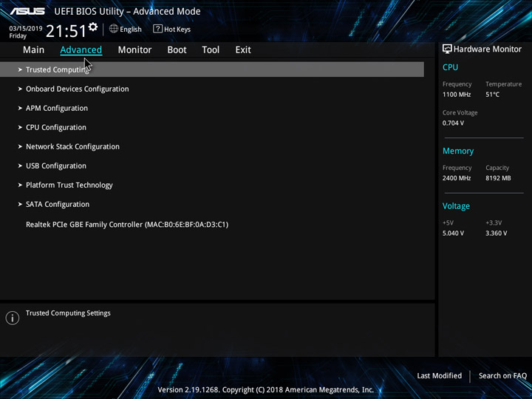Click the Hardware Monitor display icon
The width and height of the screenshot is (532, 399).
click(447, 49)
